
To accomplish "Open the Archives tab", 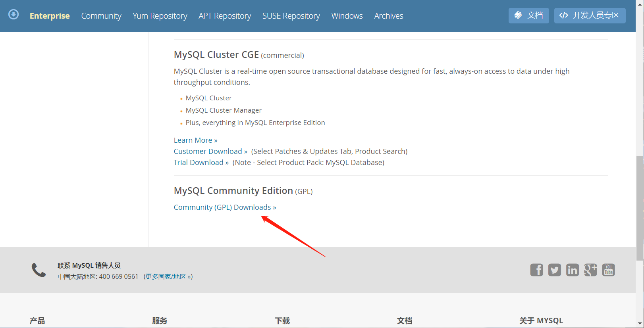I will [x=389, y=16].
